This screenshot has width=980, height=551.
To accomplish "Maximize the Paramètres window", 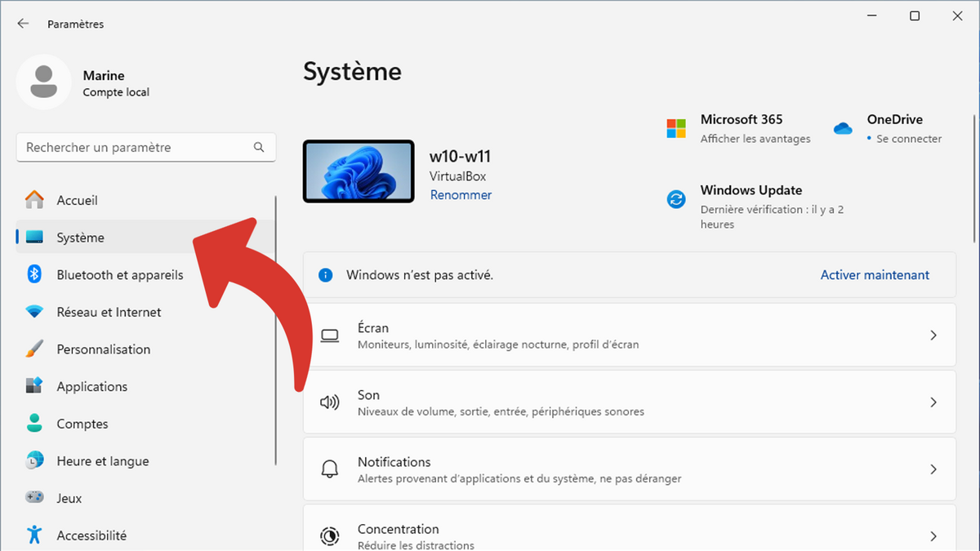I will click(x=915, y=16).
